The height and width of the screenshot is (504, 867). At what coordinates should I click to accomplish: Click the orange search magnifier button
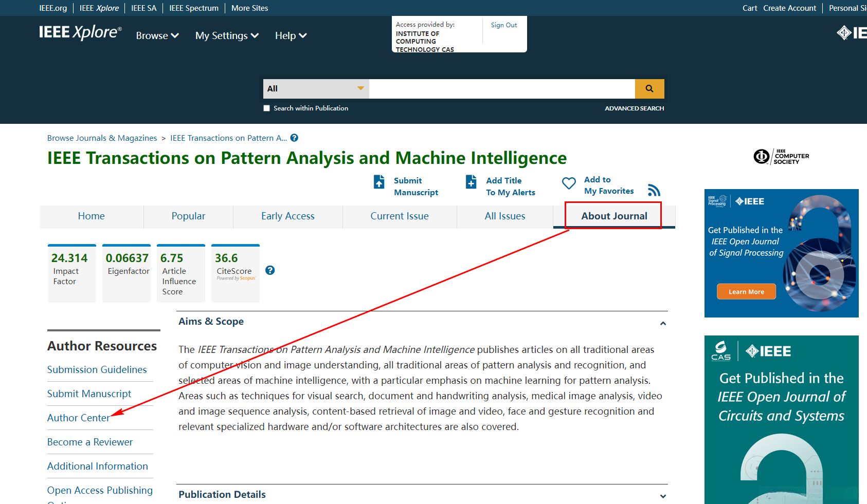tap(649, 88)
